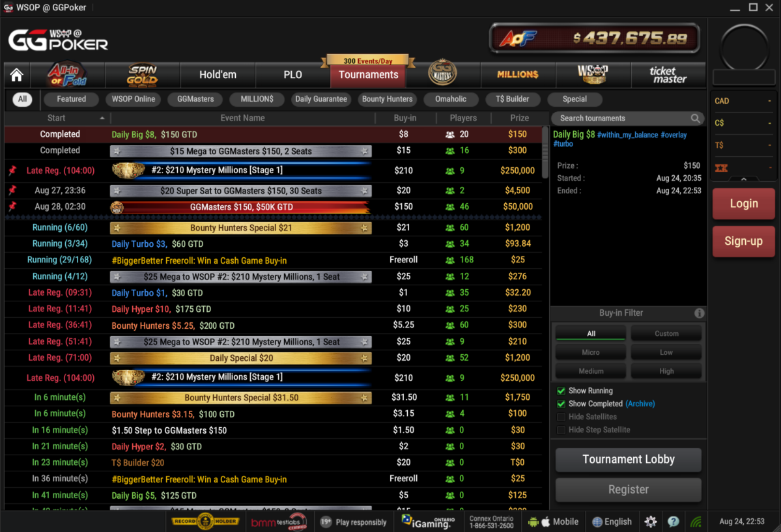
Task: Open the Hold'em tab
Action: (218, 75)
